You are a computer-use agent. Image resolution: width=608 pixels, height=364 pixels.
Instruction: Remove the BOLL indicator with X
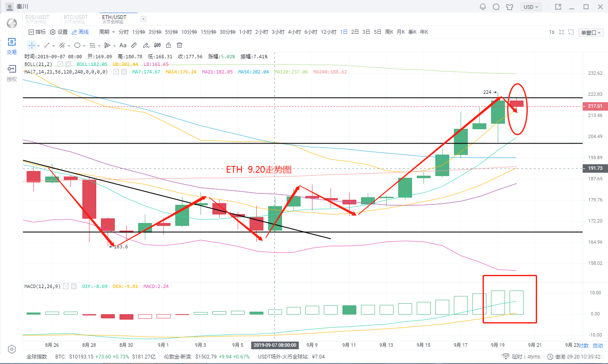[x=68, y=64]
